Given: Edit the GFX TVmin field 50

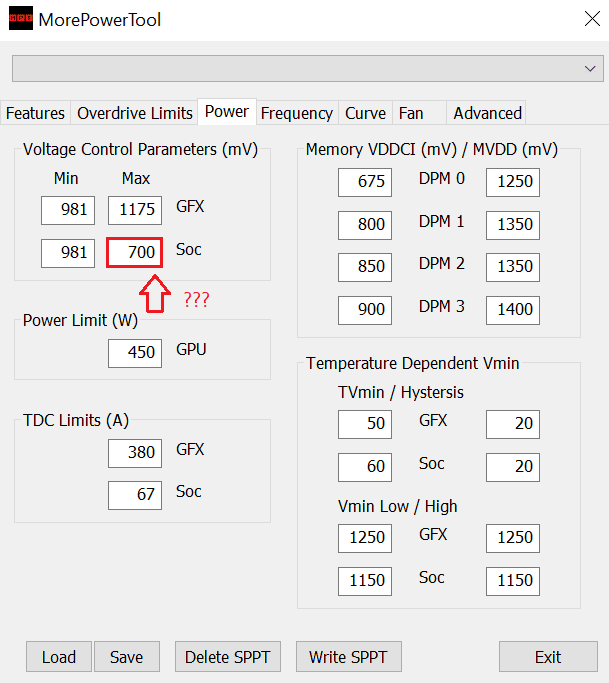Looking at the screenshot, I should pos(365,424).
